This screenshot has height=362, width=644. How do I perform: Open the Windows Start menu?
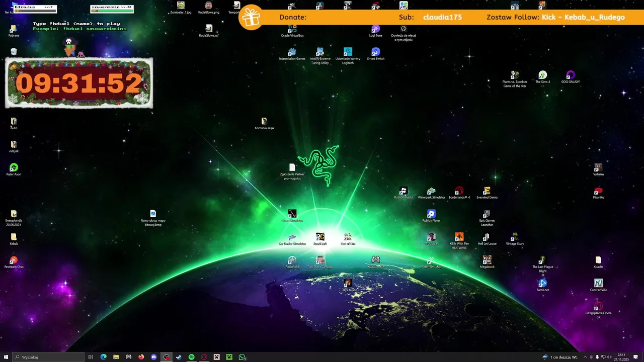click(6, 357)
